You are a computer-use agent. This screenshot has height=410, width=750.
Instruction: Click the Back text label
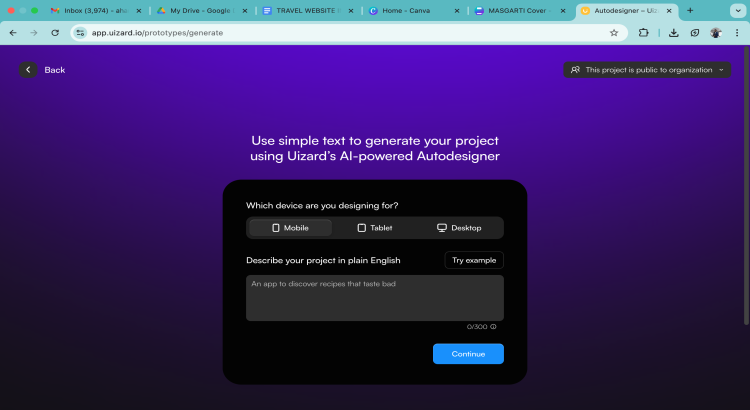(x=55, y=70)
